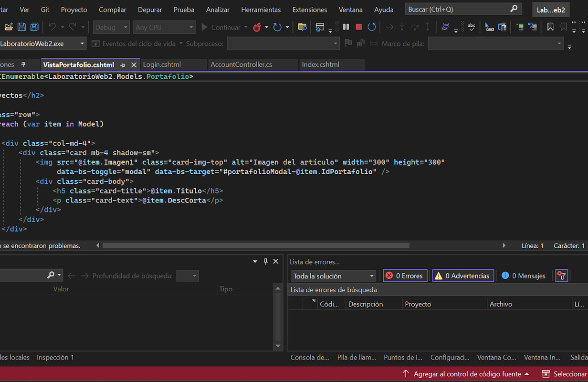Redo the last undone change
This screenshot has width=588, height=382.
pyautogui.click(x=73, y=27)
